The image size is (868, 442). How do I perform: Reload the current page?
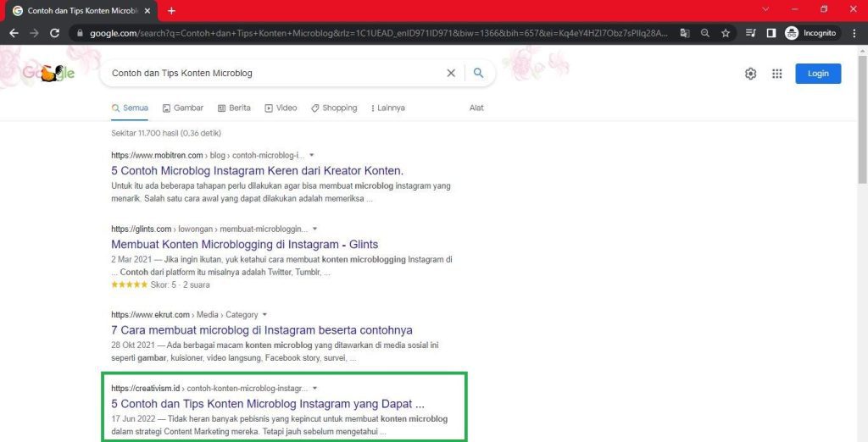tap(54, 33)
